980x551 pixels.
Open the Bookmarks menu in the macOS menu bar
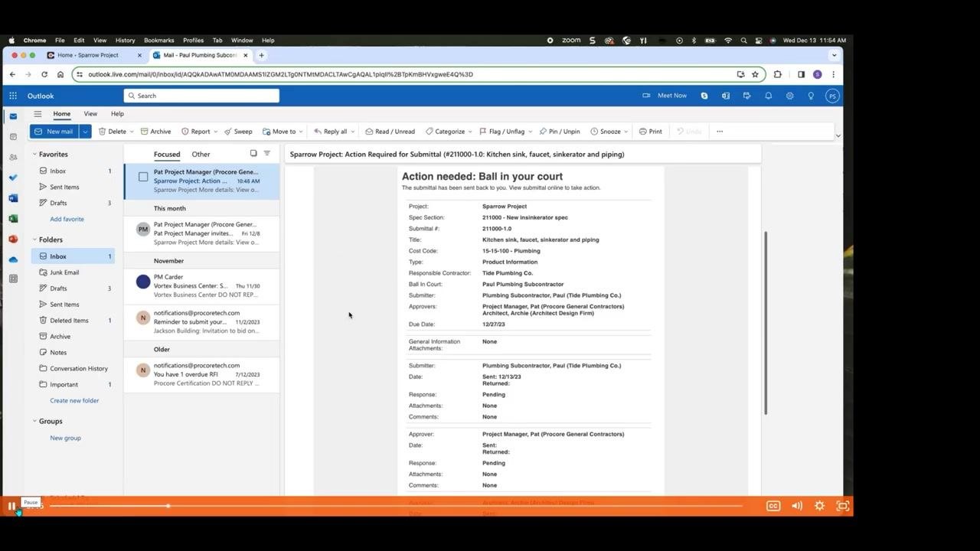[x=159, y=41]
